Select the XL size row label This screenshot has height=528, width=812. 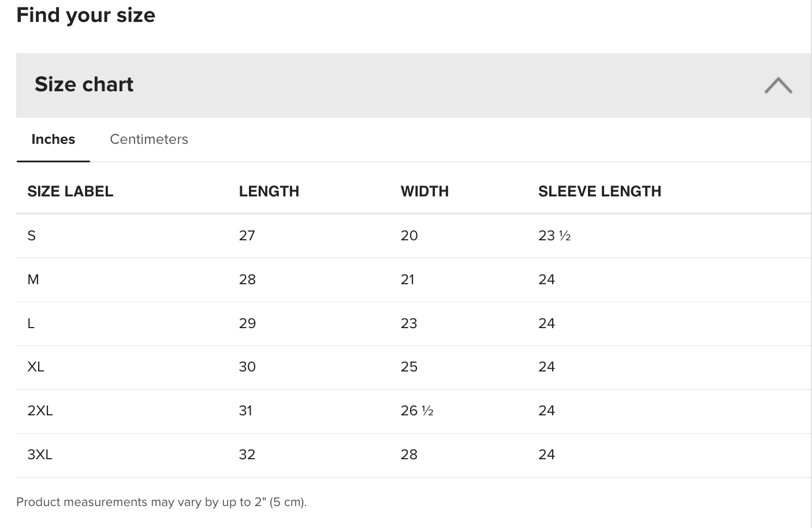pyautogui.click(x=36, y=367)
